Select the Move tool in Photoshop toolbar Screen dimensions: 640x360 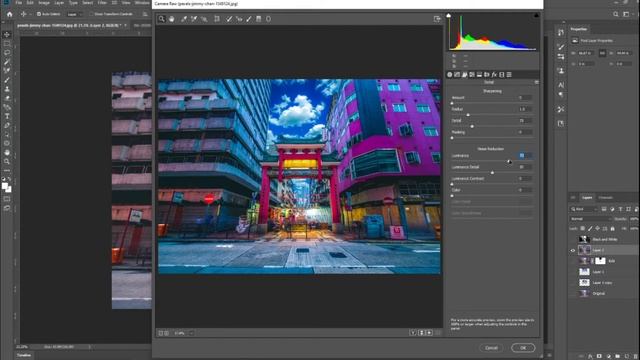(x=7, y=35)
